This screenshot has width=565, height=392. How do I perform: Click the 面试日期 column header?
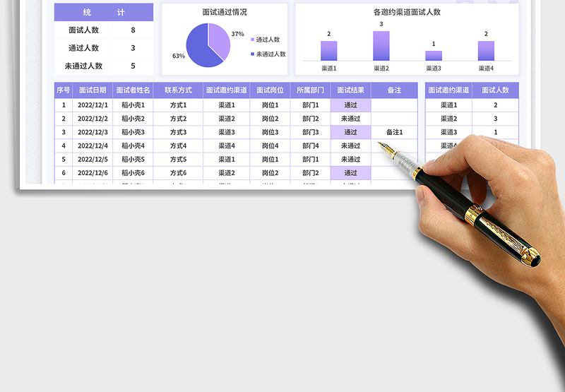tap(93, 90)
